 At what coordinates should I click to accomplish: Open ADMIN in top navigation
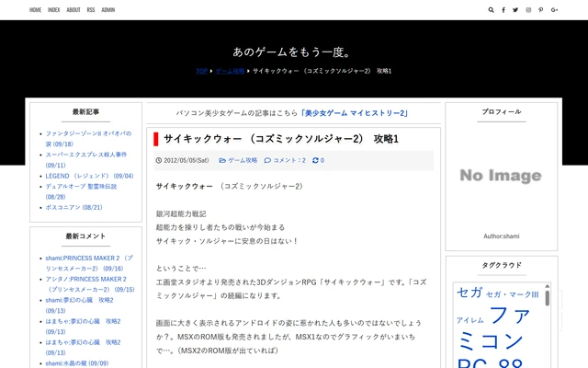(108, 10)
